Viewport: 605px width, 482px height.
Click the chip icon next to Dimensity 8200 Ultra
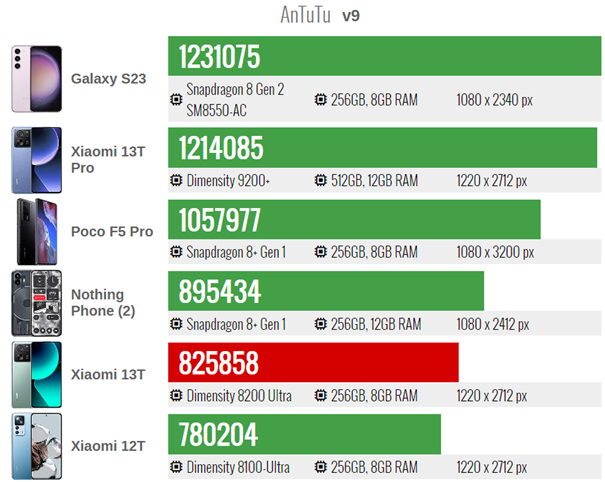tap(176, 396)
